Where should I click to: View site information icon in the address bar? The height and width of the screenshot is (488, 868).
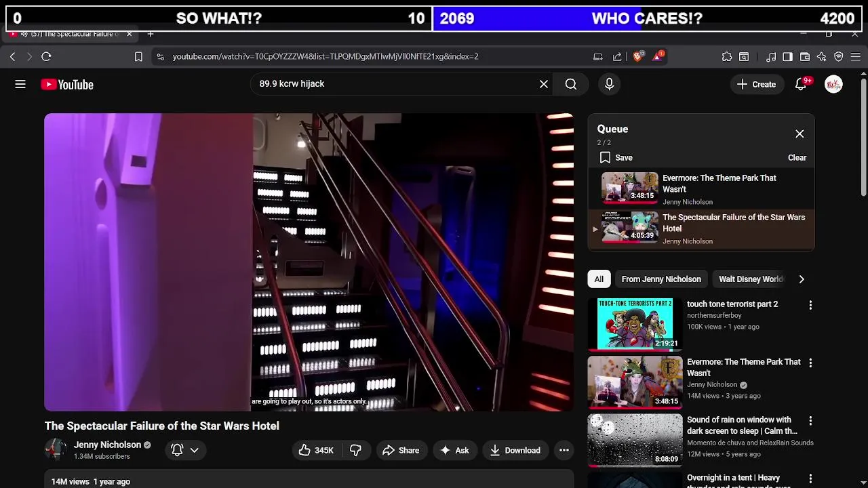pos(160,57)
